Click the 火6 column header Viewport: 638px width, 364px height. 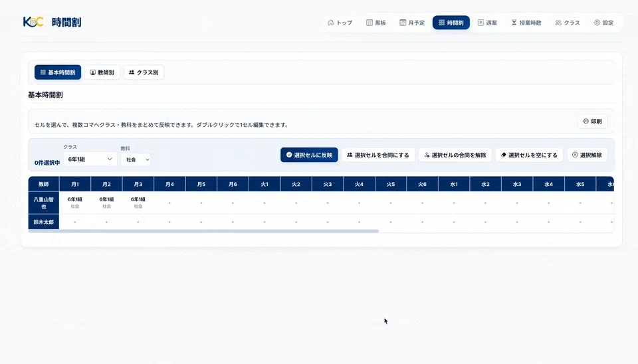423,184
